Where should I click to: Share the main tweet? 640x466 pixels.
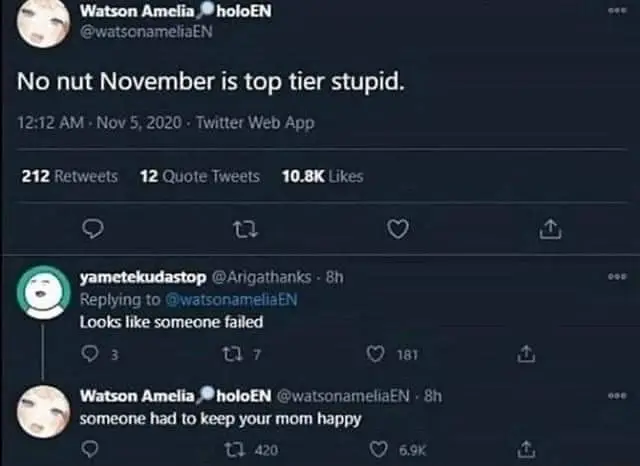(548, 230)
